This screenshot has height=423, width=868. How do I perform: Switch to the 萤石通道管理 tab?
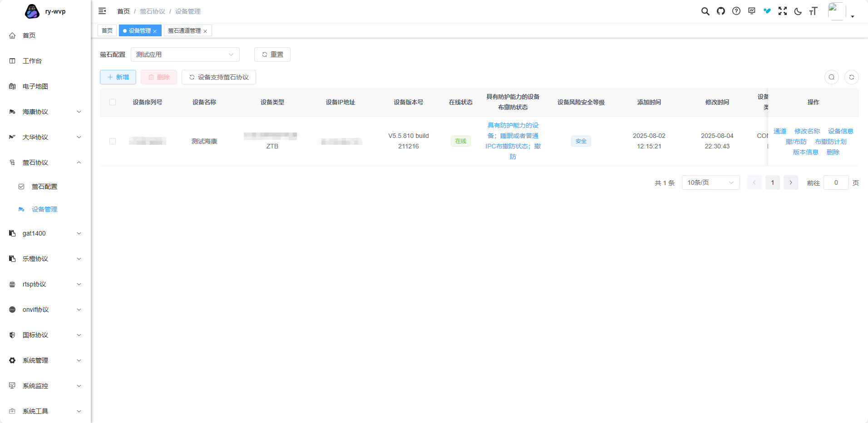(x=185, y=31)
